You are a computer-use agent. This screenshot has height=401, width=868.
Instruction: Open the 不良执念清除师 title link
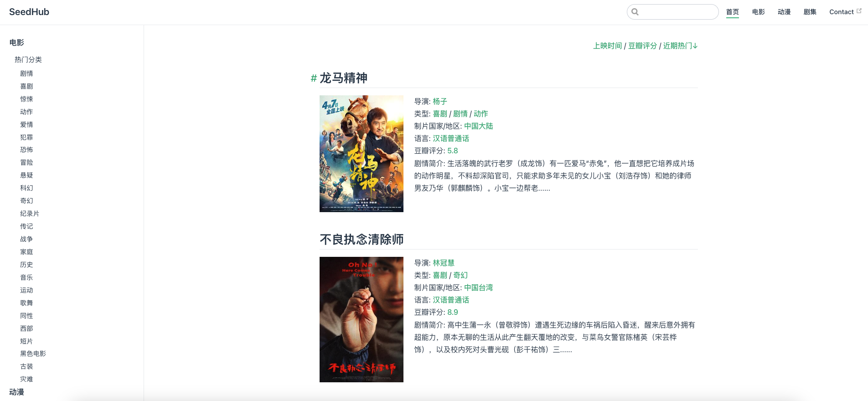(x=362, y=240)
